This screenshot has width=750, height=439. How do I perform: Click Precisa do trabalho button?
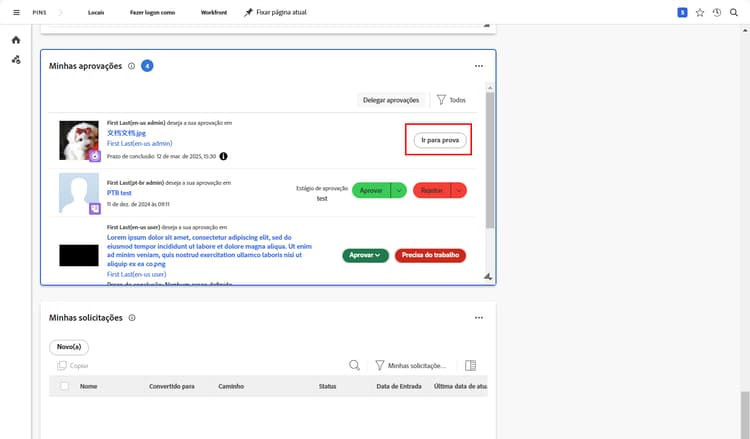430,255
